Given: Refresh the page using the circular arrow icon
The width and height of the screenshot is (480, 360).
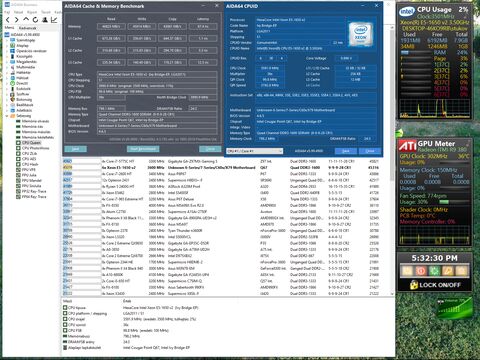Looking at the screenshot, I should 35,20.
